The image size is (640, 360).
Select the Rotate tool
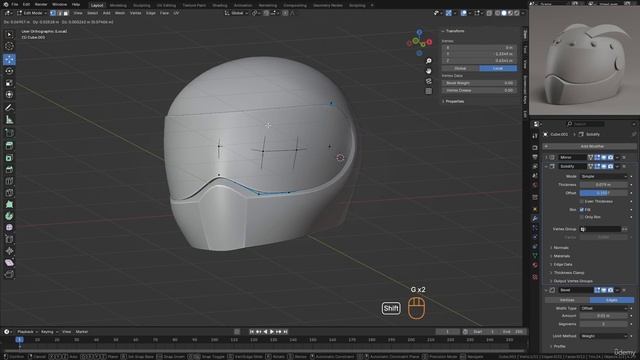pos(9,71)
